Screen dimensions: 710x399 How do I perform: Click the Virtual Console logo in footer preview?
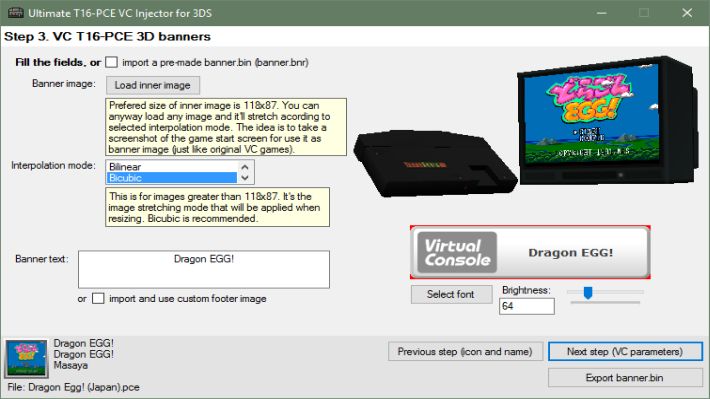(457, 253)
